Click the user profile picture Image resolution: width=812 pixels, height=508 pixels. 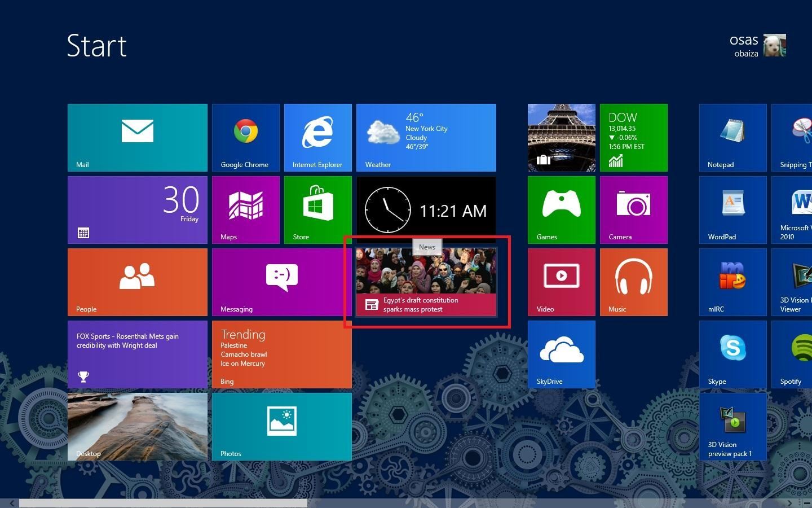[x=775, y=45]
